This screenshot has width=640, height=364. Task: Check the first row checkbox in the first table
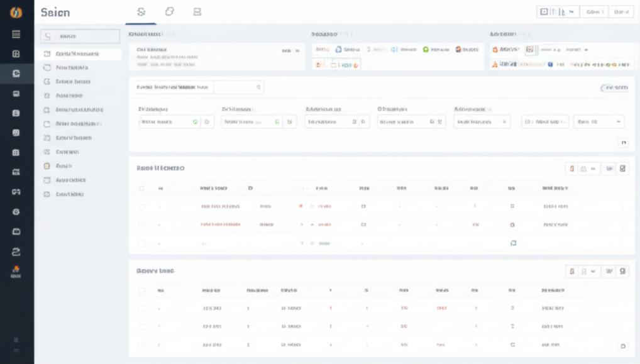pyautogui.click(x=142, y=206)
